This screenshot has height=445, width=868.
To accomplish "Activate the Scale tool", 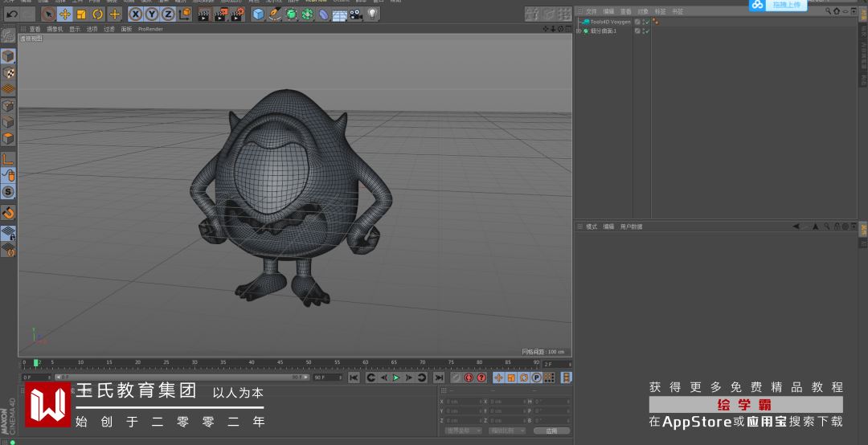I will click(81, 14).
